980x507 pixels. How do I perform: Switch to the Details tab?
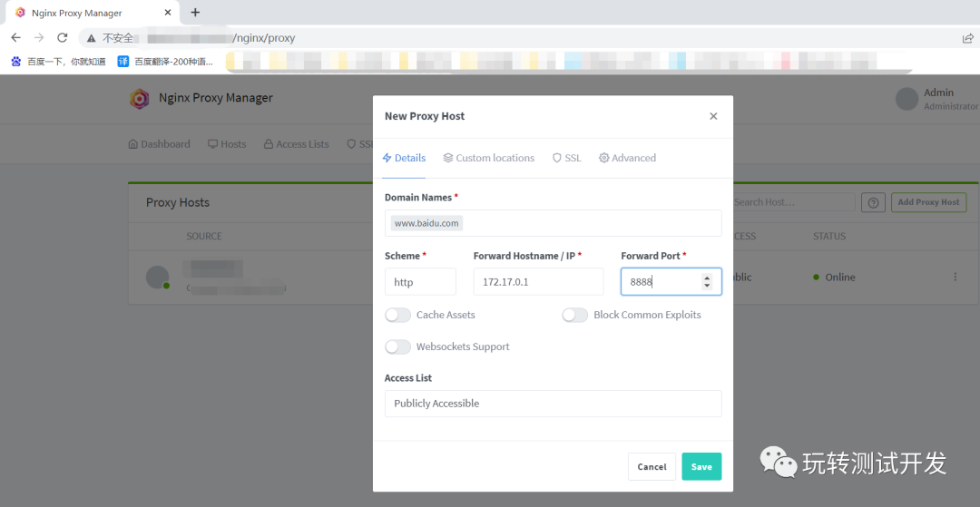[x=404, y=158]
